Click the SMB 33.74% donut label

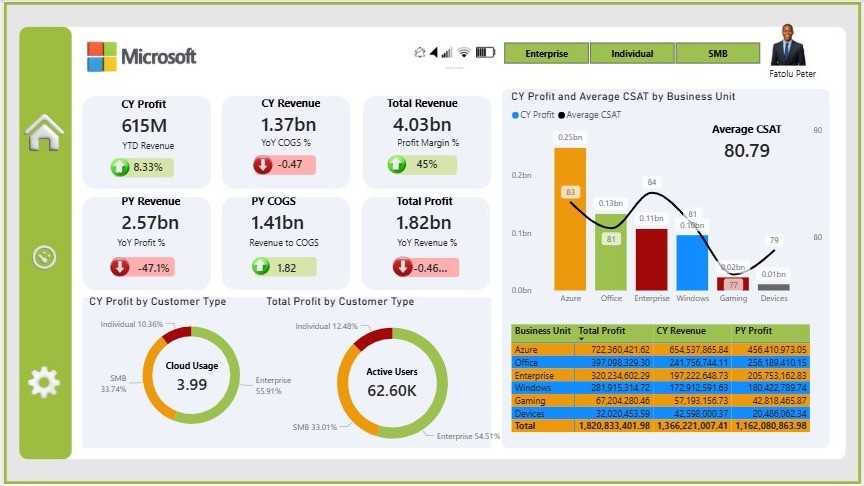point(114,384)
